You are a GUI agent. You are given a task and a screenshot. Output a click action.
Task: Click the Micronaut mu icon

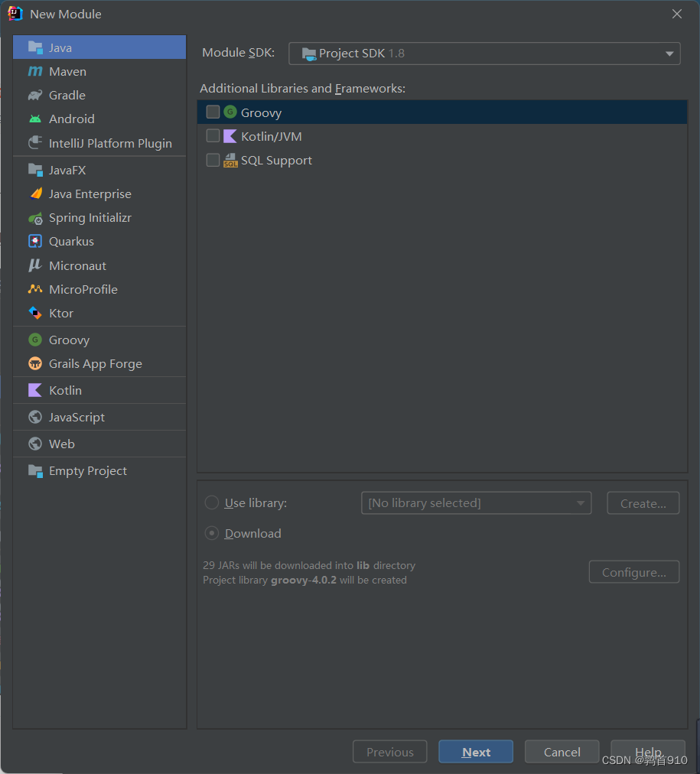click(x=34, y=265)
